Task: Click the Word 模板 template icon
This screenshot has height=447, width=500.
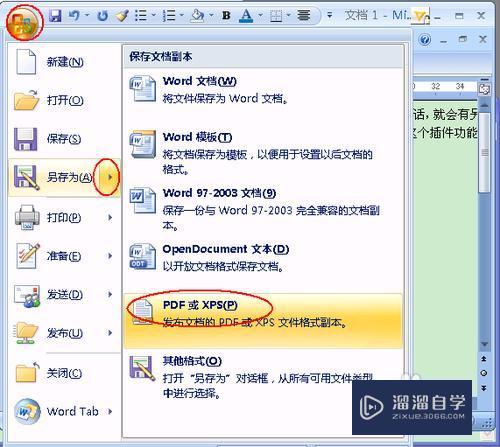Action: [x=143, y=144]
